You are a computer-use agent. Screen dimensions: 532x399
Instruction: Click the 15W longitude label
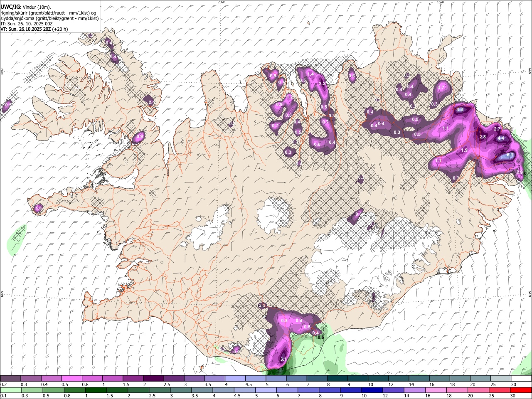(440, 2)
